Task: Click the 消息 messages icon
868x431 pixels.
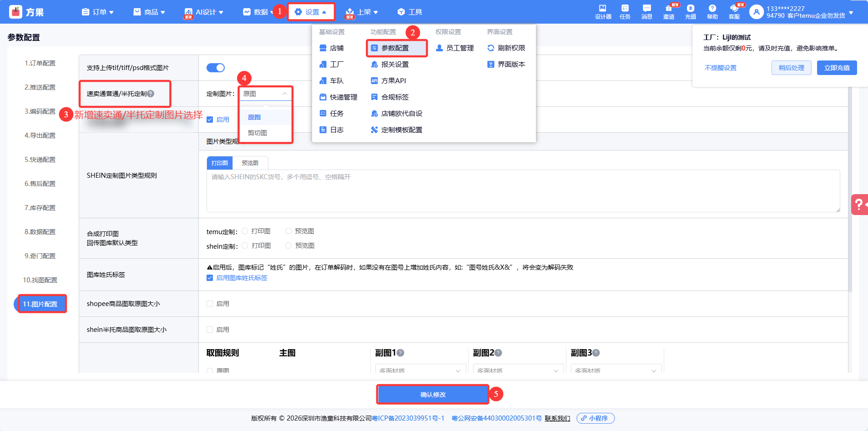Action: (646, 12)
